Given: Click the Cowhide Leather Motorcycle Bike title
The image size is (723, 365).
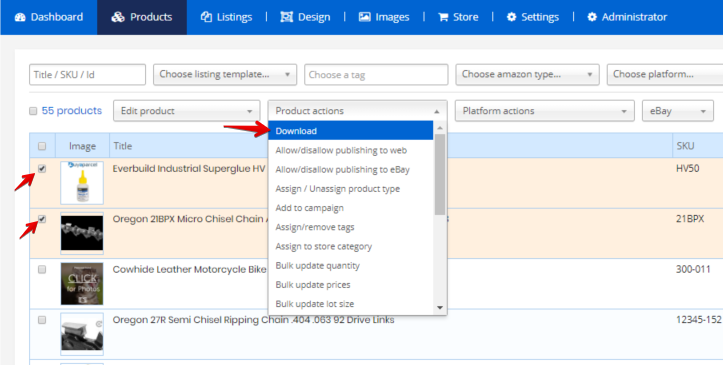Looking at the screenshot, I should click(190, 270).
